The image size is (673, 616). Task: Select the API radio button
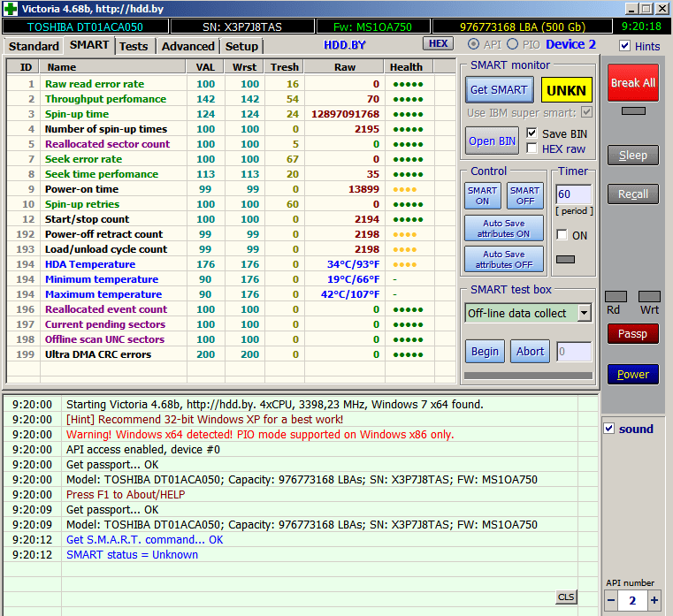[x=473, y=44]
